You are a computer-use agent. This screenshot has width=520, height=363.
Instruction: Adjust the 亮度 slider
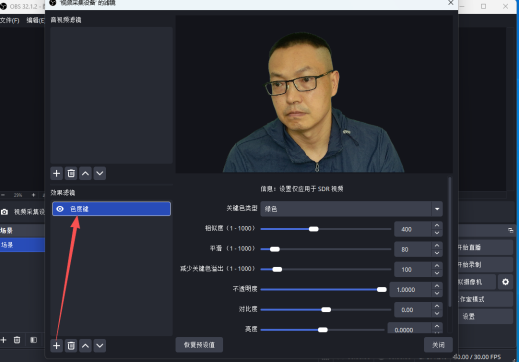click(x=322, y=330)
